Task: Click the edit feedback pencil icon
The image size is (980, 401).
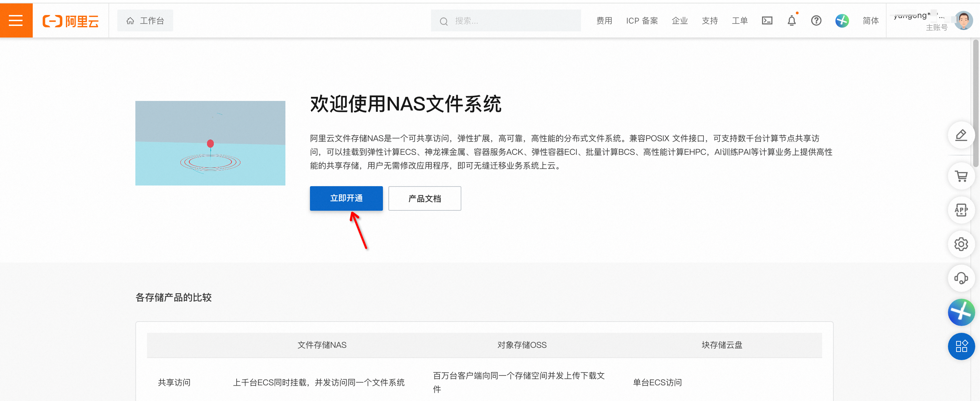Action: tap(961, 135)
